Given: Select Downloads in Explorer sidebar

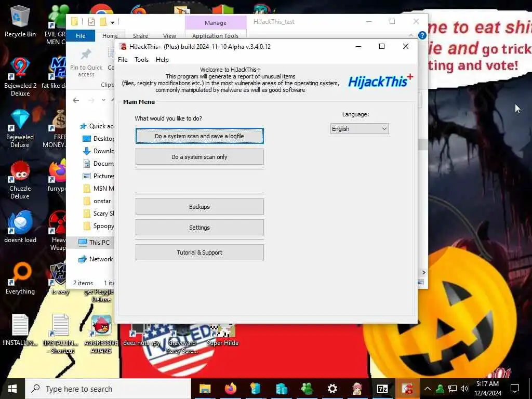Looking at the screenshot, I should (x=98, y=151).
